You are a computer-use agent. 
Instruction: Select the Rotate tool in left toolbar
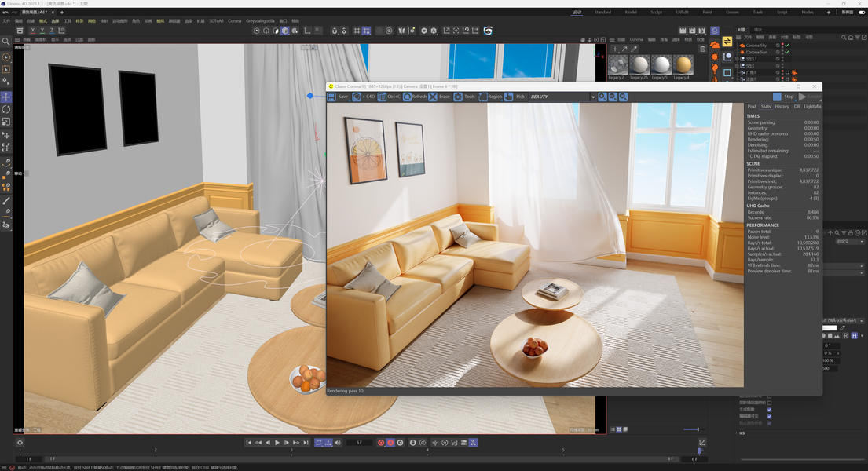[x=6, y=109]
